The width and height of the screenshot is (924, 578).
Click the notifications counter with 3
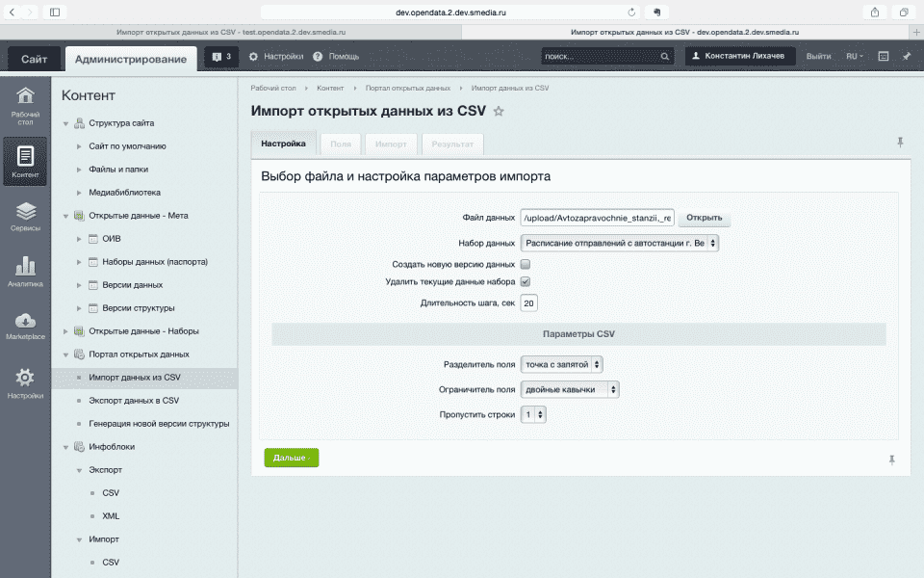(x=221, y=57)
